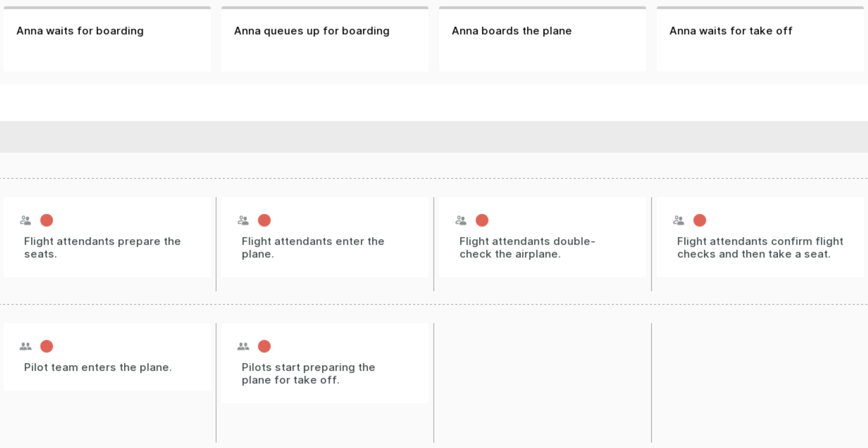Click the people icon on 'Pilots start preparing' card
This screenshot has width=868, height=448.
click(x=243, y=346)
